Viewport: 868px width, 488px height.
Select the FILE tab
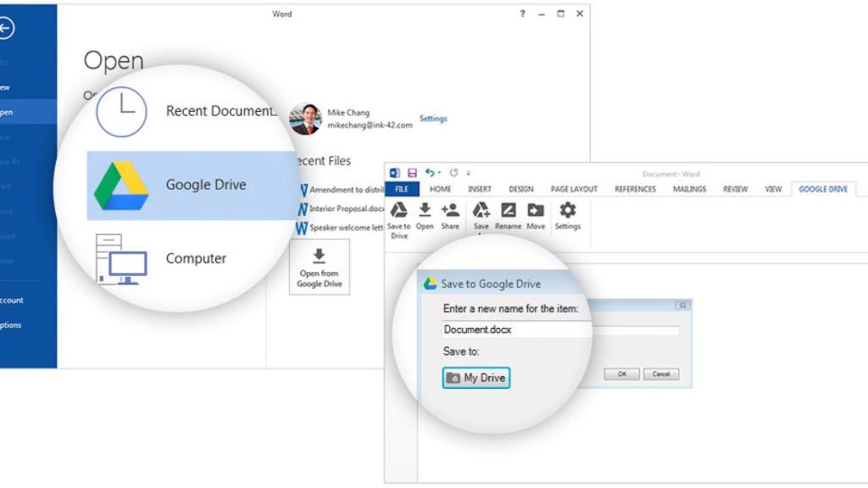click(402, 189)
